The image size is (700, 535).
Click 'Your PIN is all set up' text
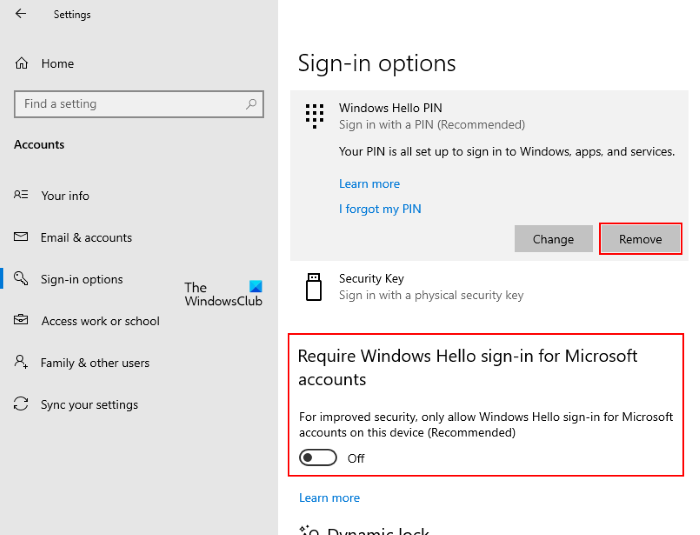pyautogui.click(x=507, y=152)
